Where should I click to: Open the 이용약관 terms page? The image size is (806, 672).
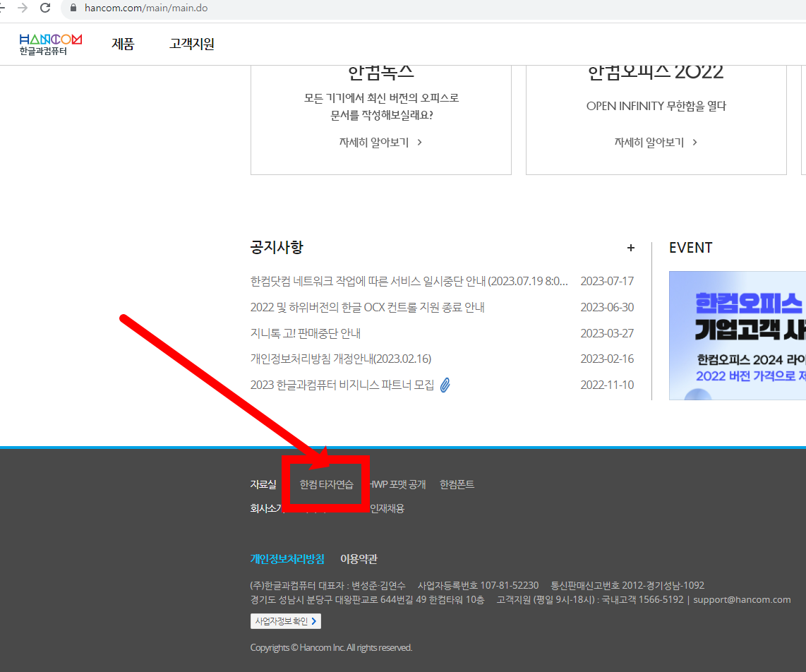[x=357, y=558]
